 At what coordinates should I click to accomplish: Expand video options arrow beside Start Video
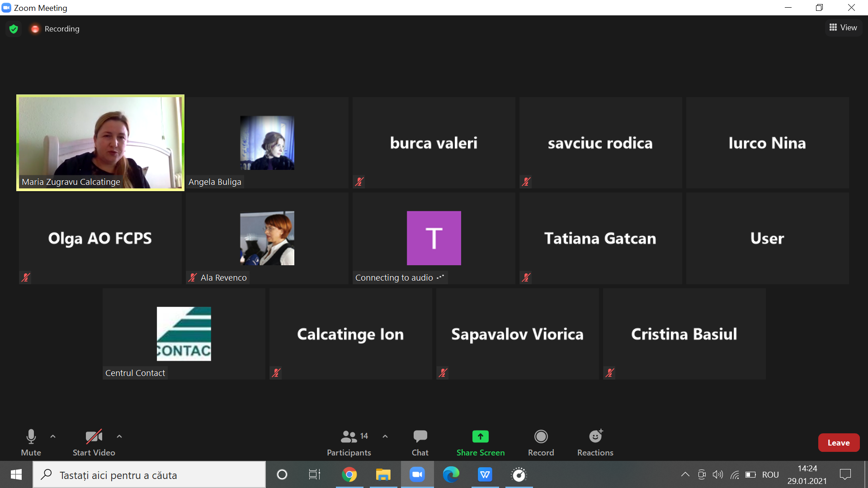click(x=119, y=436)
